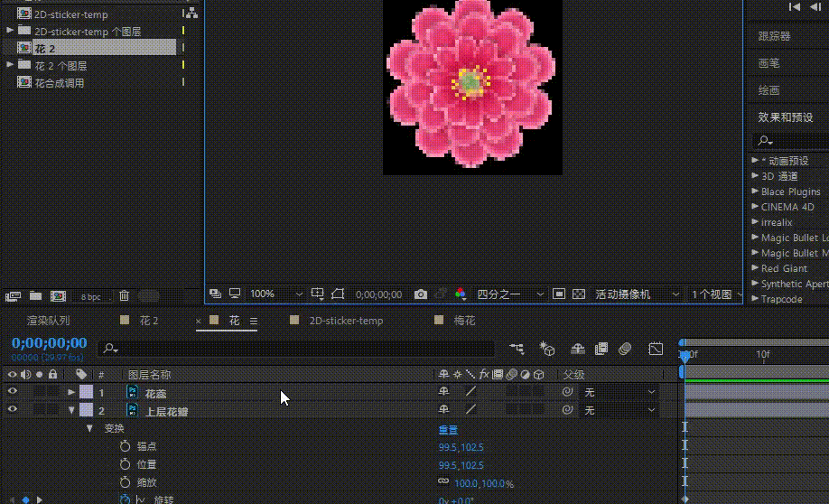Click the 8 bpc color depth button
This screenshot has width=829, height=504.
tap(91, 296)
